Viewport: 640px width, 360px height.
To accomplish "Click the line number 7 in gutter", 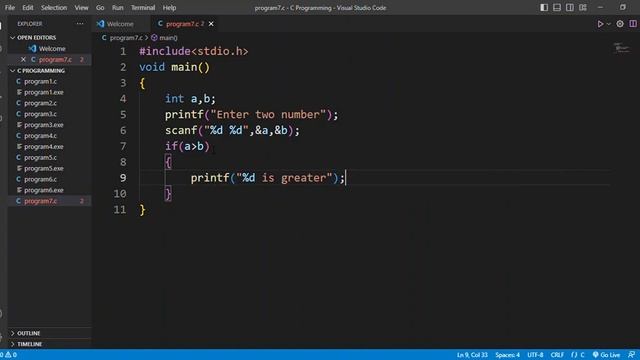I will (x=123, y=146).
